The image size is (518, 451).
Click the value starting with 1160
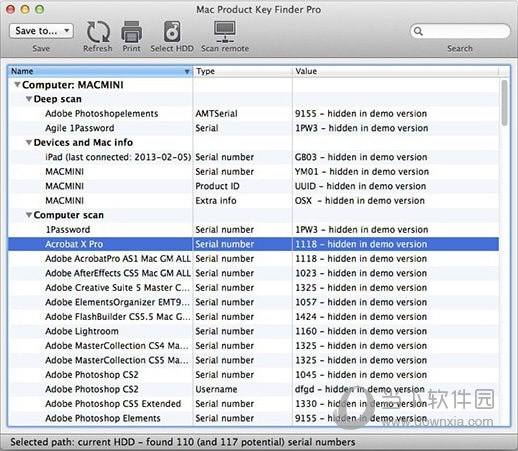pos(361,331)
